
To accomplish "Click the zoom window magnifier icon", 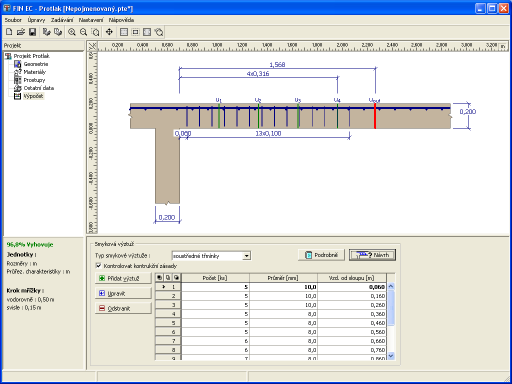I will tap(95, 32).
